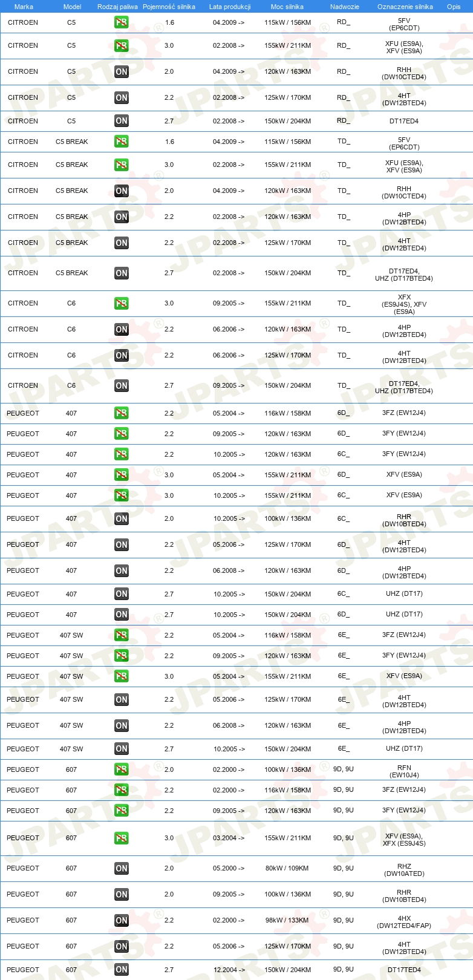Viewport: 473px width, 980px height.
Task: Click the 12.2004 -> production date cell
Action: tap(229, 970)
